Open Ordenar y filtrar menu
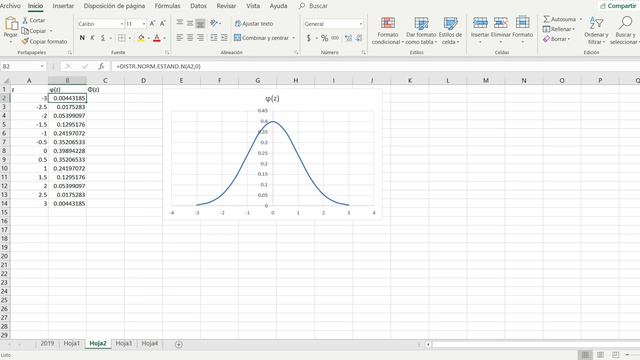This screenshot has width=640, height=360. coord(596,31)
